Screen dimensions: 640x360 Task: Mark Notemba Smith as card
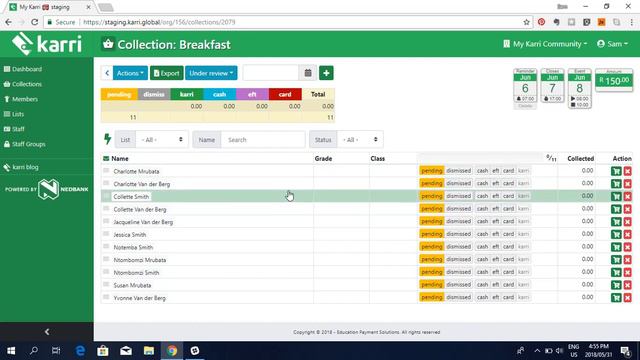[509, 247]
